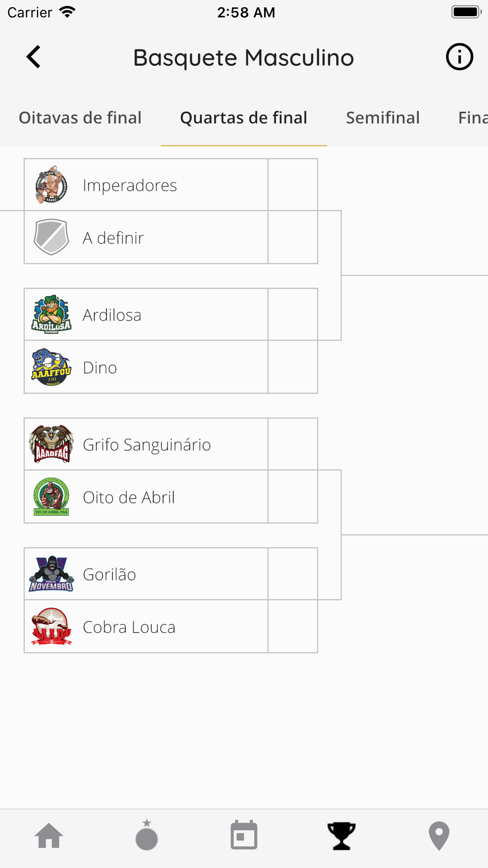Select the trophy bracket icon

[x=342, y=835]
